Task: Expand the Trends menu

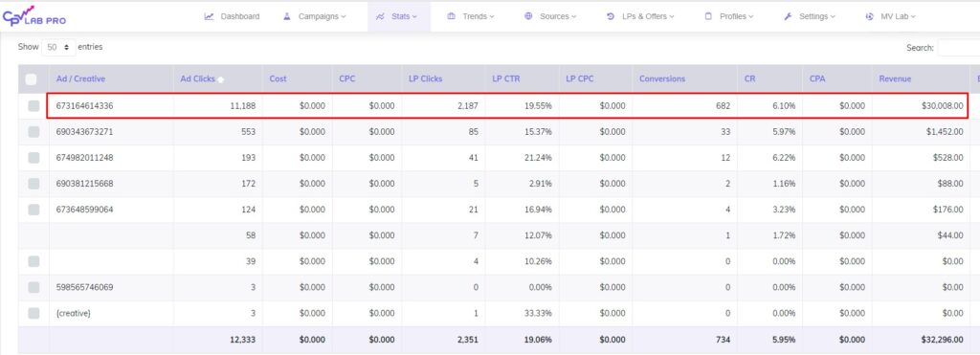Action: (x=471, y=17)
